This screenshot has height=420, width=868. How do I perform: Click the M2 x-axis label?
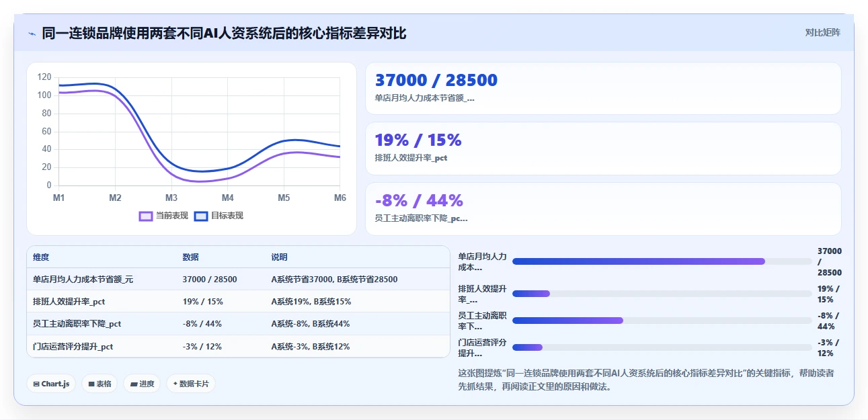point(115,198)
